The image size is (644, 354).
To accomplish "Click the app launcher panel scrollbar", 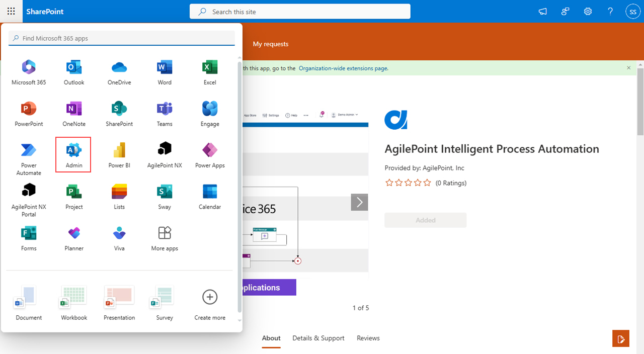I will point(239,187).
